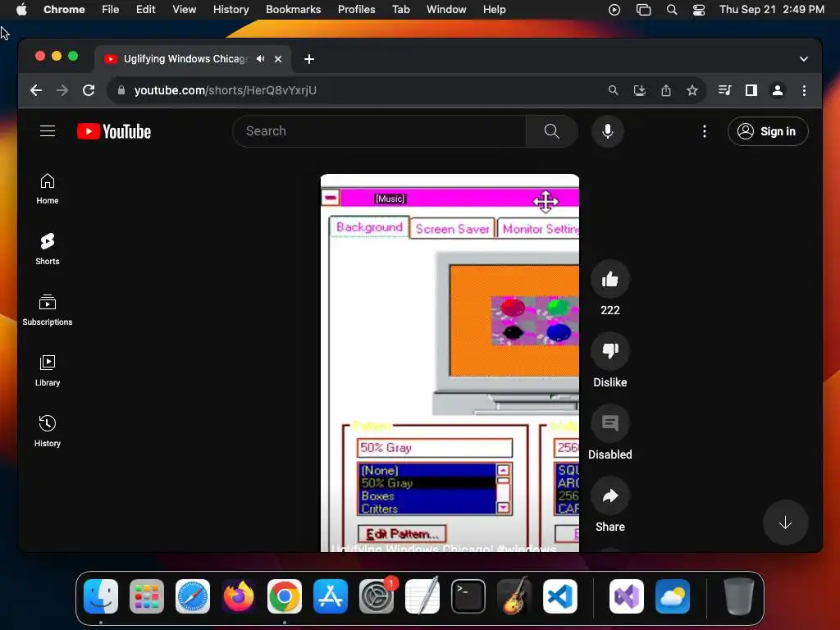The width and height of the screenshot is (840, 630).
Task: Open Chrome three-dot menu
Action: [x=804, y=90]
